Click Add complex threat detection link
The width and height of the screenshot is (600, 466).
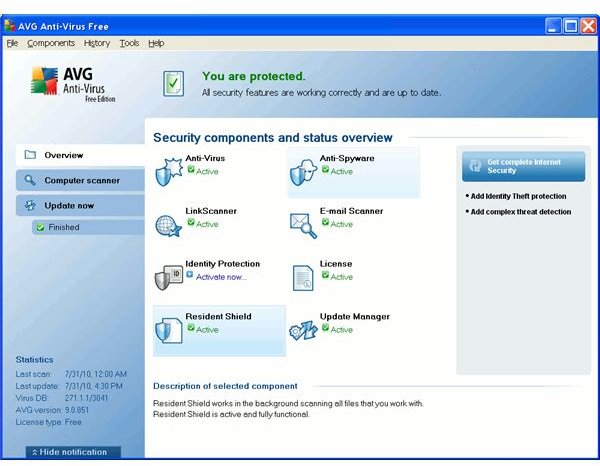pos(520,212)
